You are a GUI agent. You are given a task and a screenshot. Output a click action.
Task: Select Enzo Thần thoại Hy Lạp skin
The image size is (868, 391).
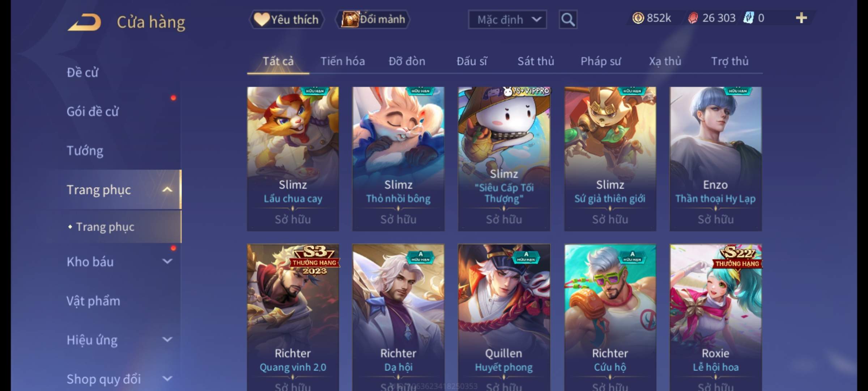715,159
